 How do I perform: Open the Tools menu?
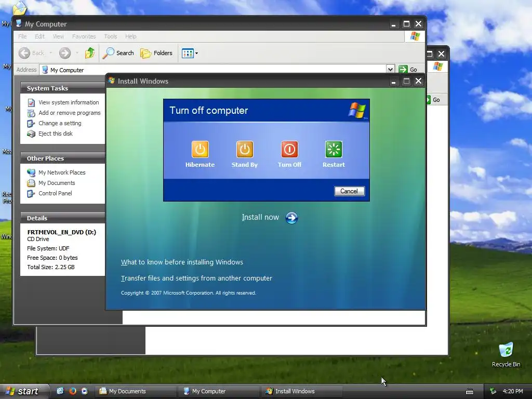pyautogui.click(x=110, y=36)
